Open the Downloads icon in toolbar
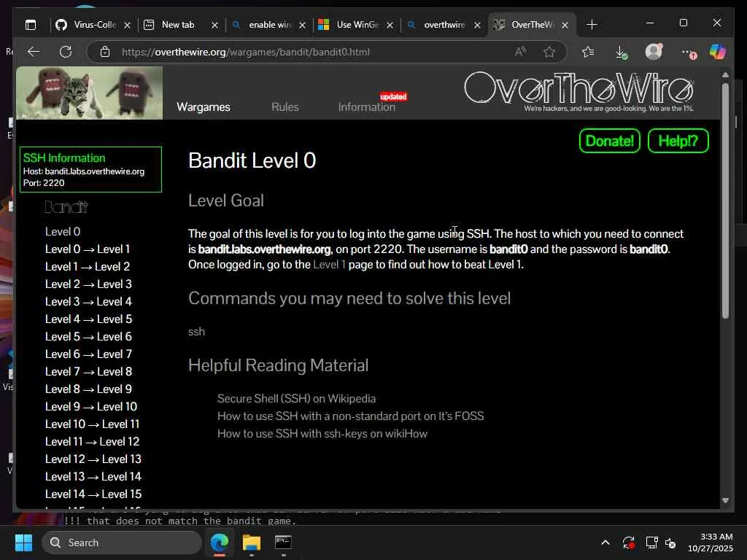The image size is (747, 560). [x=621, y=52]
